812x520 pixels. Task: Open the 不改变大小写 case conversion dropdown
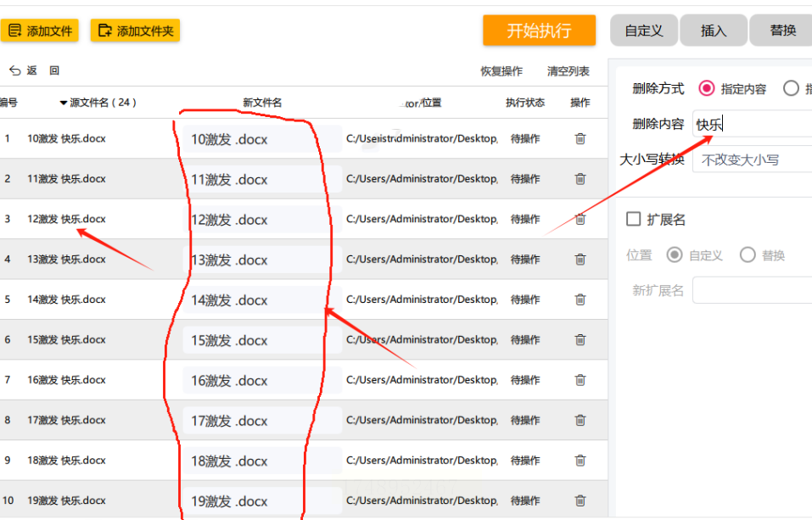(752, 160)
